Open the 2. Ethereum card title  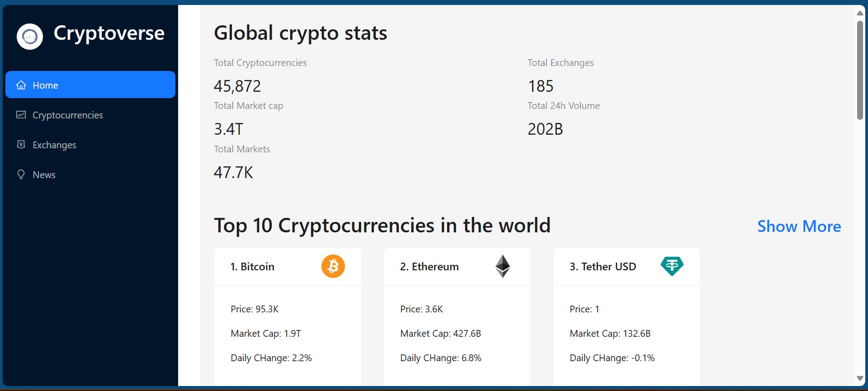point(429,267)
